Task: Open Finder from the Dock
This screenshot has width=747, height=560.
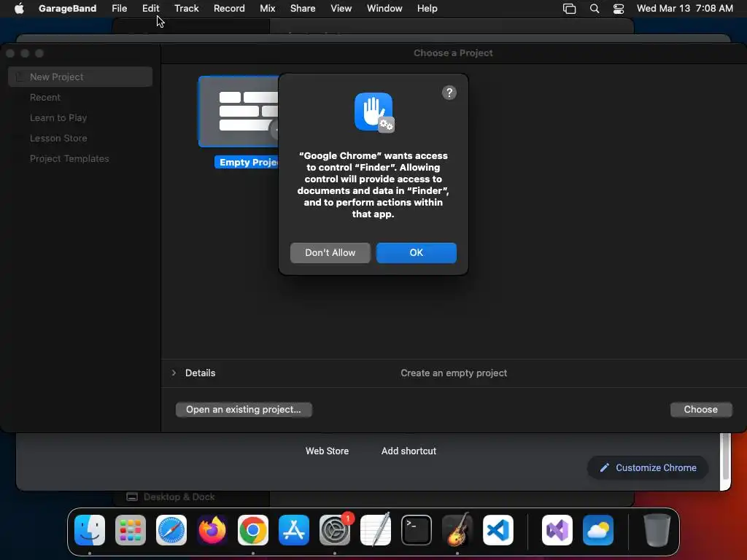Action: (90, 530)
